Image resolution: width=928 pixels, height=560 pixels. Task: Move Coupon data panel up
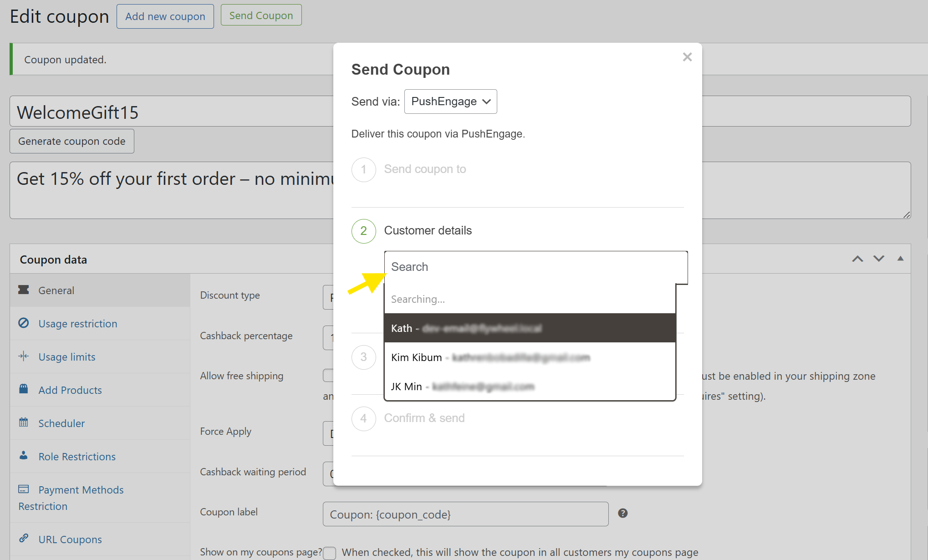858,259
